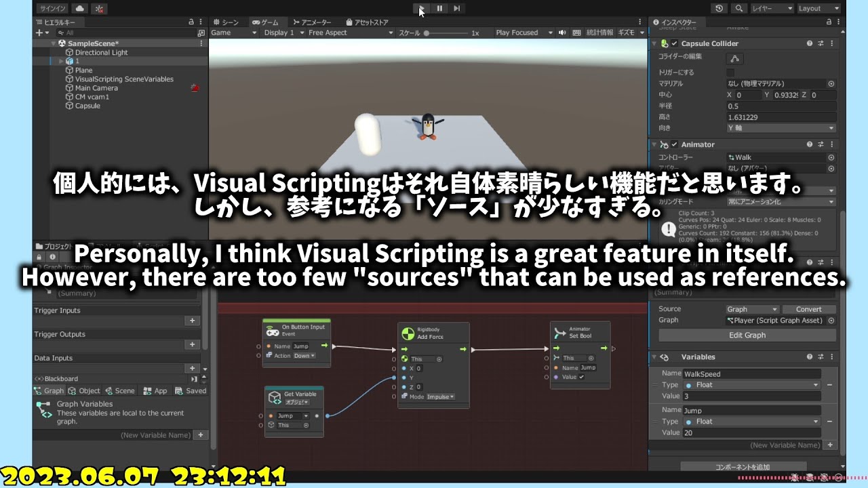Open the collider direction Y axis dropdown
868x488 pixels.
(x=781, y=128)
